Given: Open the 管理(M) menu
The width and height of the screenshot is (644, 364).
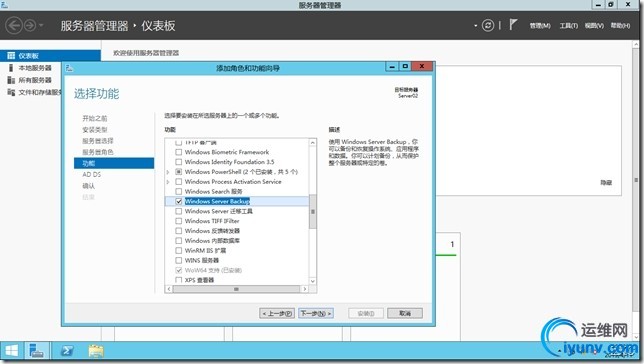Looking at the screenshot, I should pos(540,25).
